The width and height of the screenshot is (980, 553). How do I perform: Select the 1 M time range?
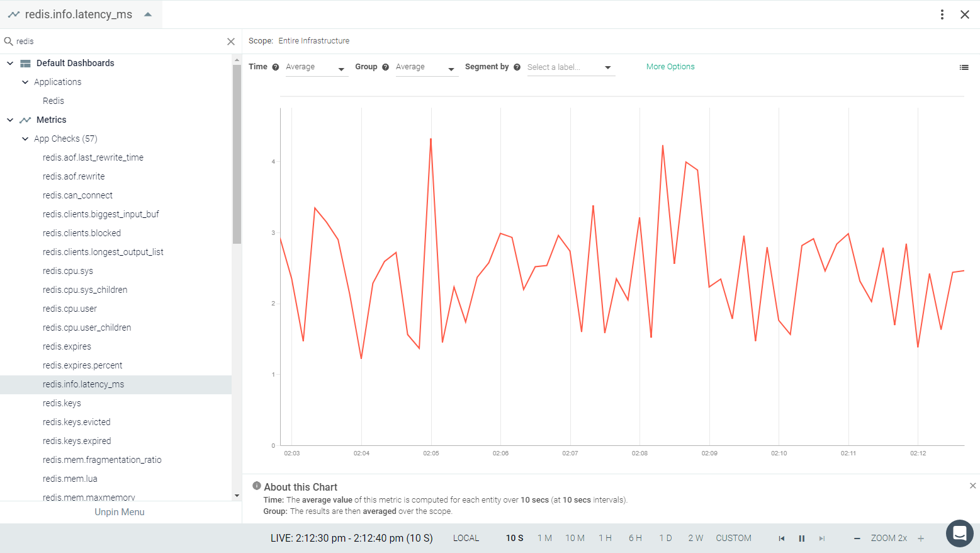(544, 539)
